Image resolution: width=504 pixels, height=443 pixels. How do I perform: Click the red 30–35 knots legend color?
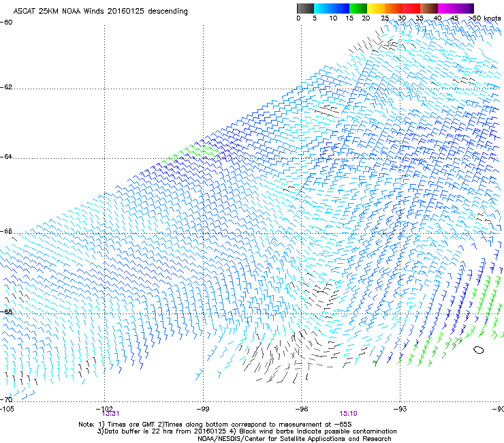(411, 8)
